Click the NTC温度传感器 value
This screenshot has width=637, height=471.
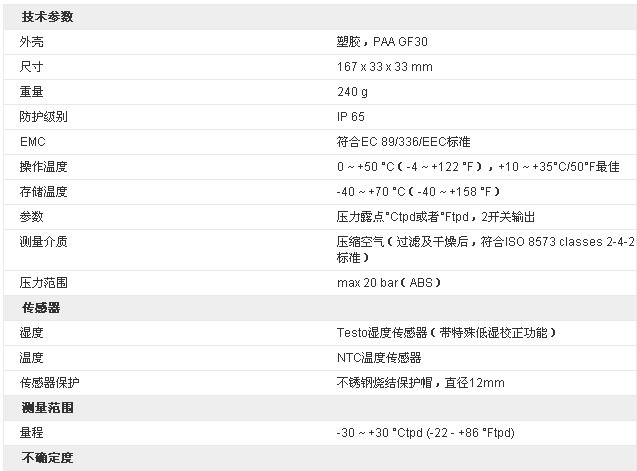[379, 358]
